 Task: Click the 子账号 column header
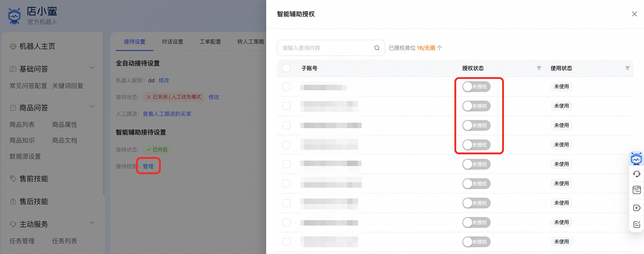pos(309,68)
